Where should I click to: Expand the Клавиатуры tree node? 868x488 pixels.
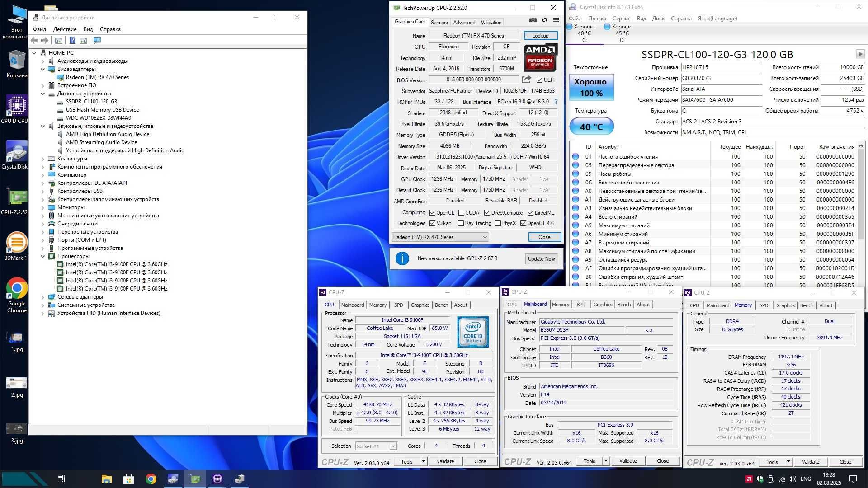[x=43, y=159]
